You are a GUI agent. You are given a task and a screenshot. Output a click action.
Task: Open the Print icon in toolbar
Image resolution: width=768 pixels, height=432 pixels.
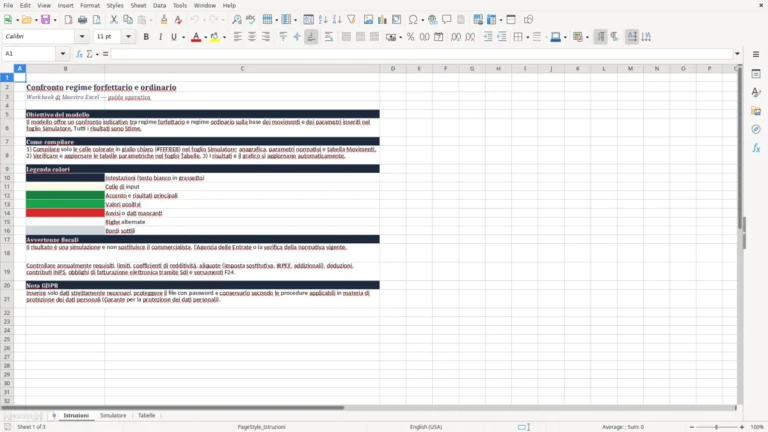pyautogui.click(x=82, y=20)
